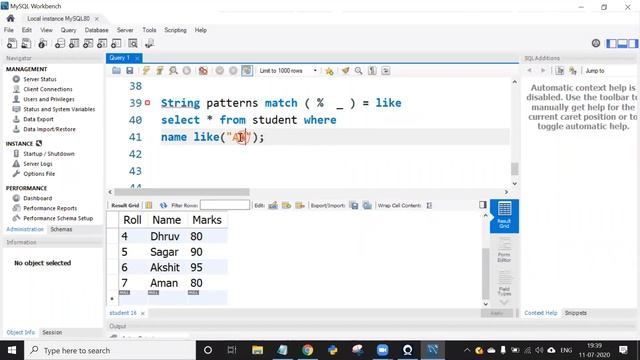Open Performance Reports
This screenshot has height=360, width=640.
tap(50, 208)
